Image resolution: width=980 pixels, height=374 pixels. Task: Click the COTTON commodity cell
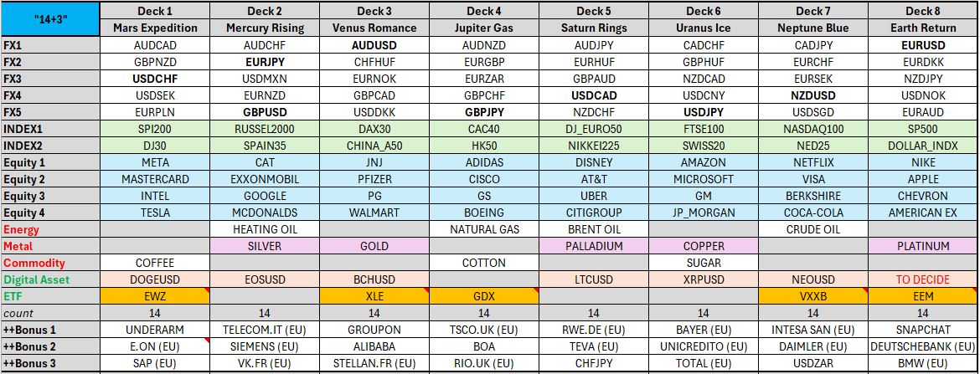[x=484, y=263]
